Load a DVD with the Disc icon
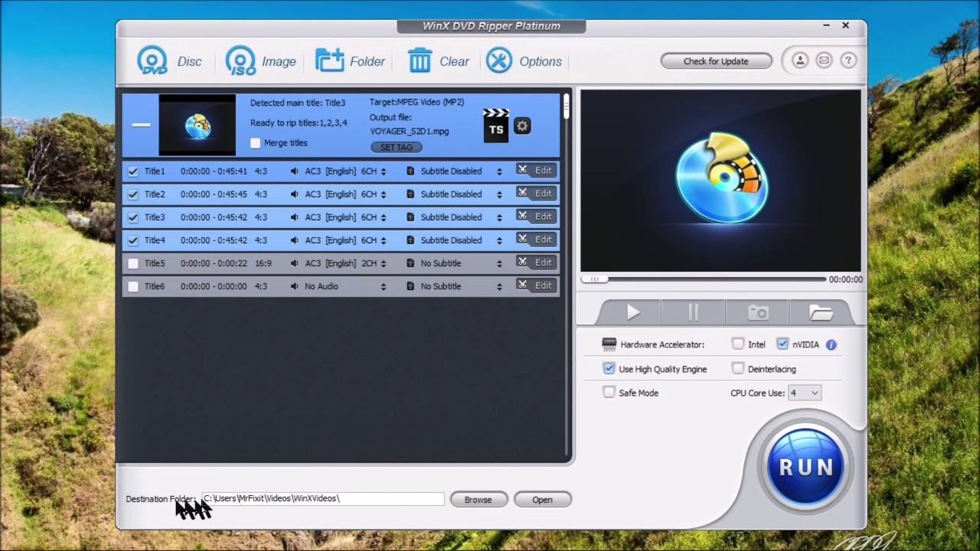Image resolution: width=980 pixels, height=551 pixels. [168, 61]
